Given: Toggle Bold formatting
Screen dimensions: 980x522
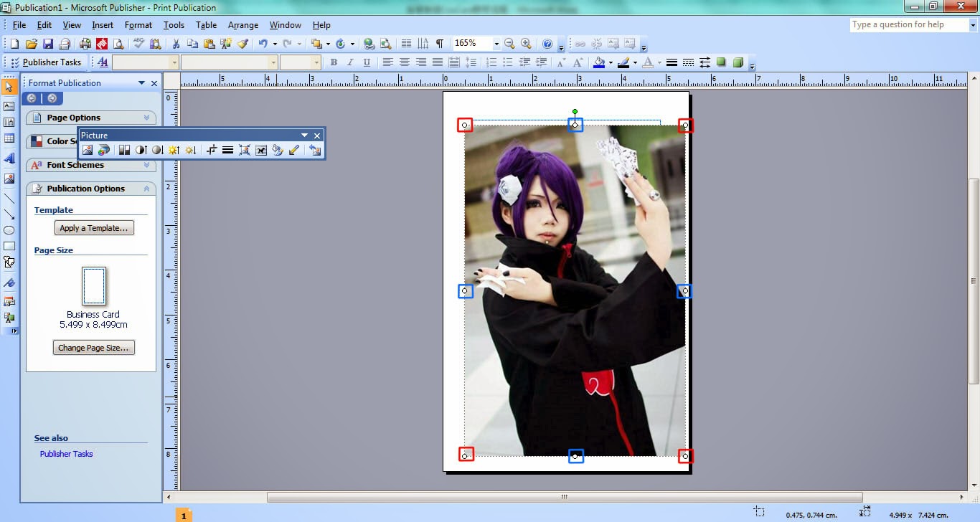Looking at the screenshot, I should 334,62.
